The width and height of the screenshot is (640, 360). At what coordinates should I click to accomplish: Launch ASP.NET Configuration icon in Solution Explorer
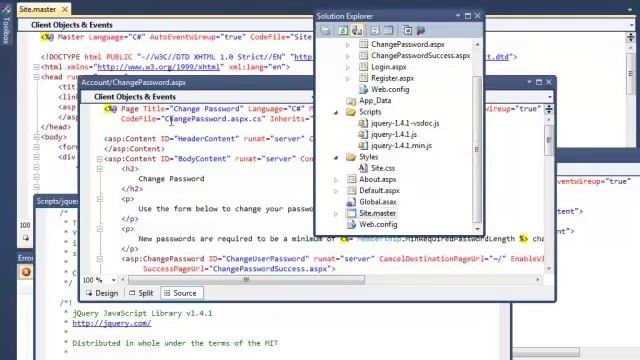tap(420, 30)
